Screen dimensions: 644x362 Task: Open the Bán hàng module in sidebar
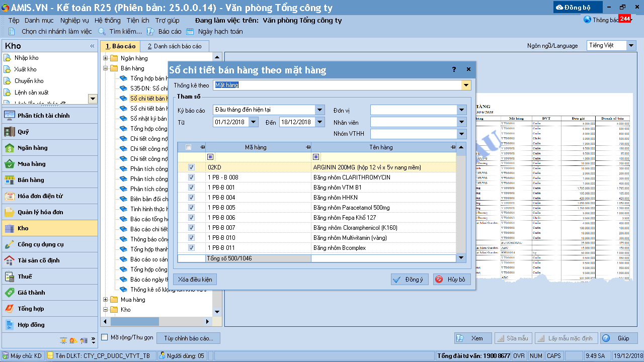point(31,180)
